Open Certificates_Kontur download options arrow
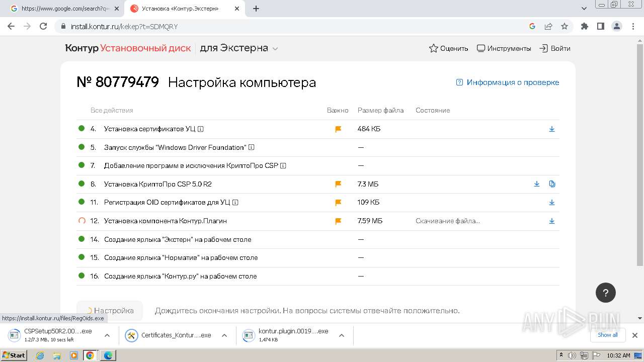Viewport: 644px width, 362px height. click(x=224, y=335)
